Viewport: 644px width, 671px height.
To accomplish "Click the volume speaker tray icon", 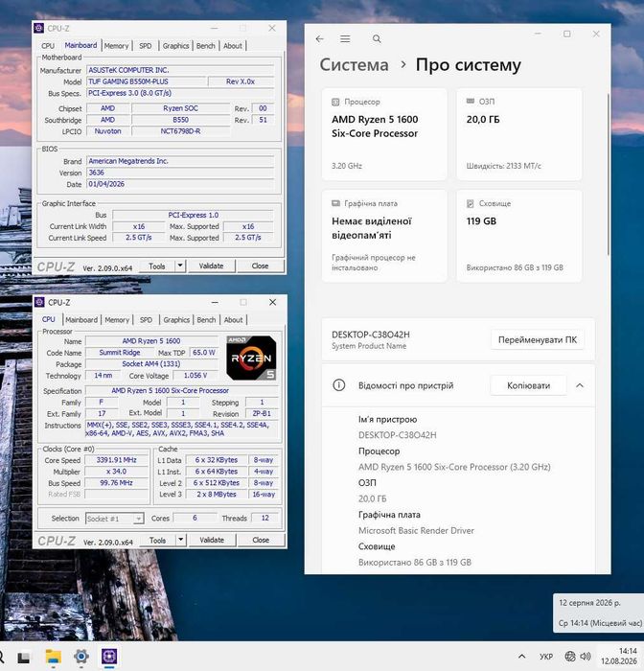I will (x=586, y=656).
